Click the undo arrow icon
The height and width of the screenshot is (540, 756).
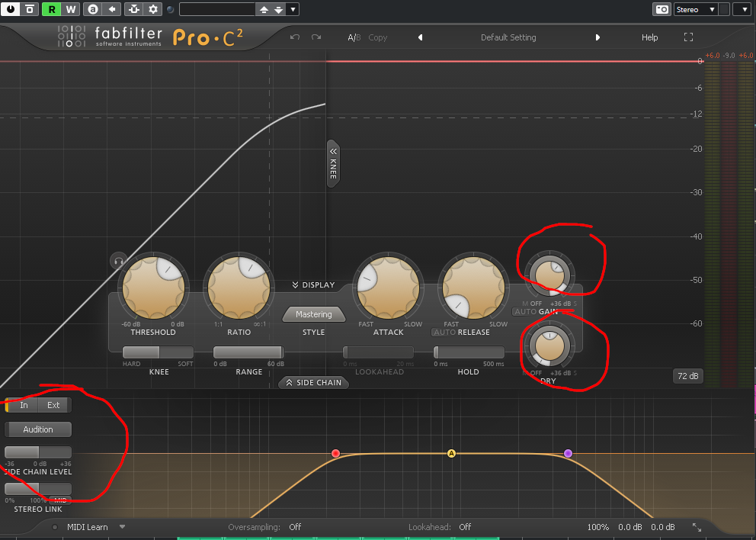[x=295, y=37]
